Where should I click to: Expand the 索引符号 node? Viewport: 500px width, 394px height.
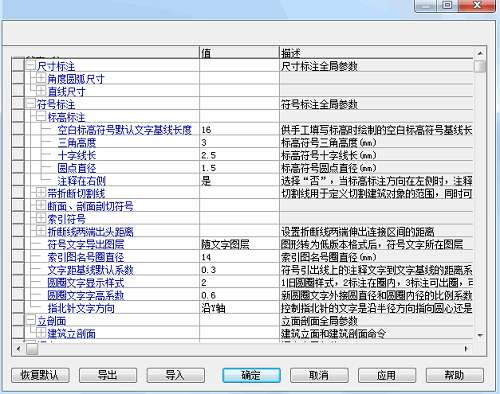click(41, 218)
